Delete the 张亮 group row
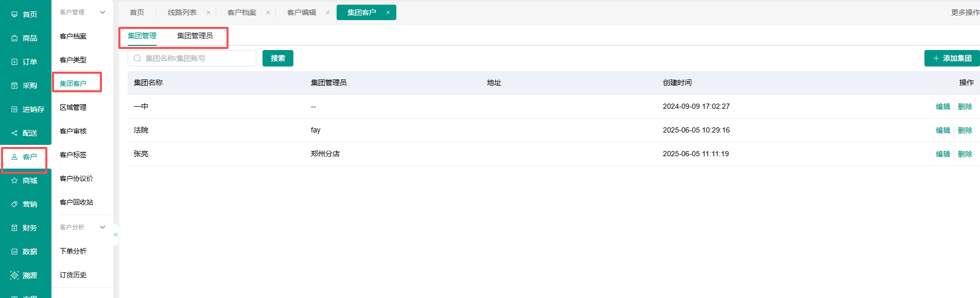Screen dimensions: 980x298 pos(965,154)
